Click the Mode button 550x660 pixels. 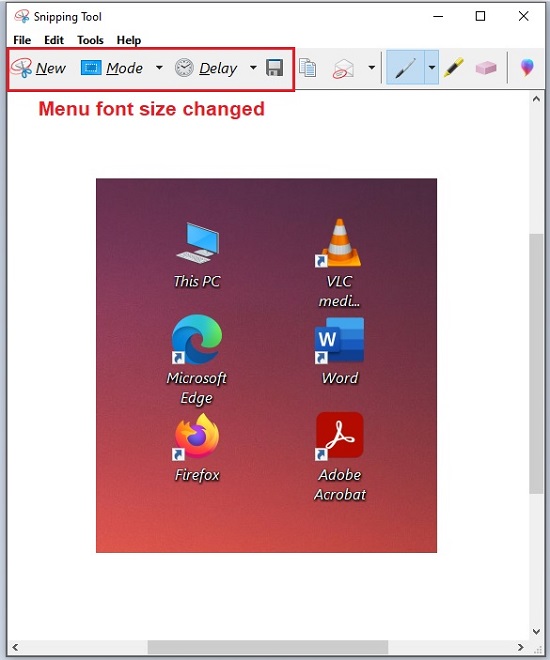(x=112, y=68)
